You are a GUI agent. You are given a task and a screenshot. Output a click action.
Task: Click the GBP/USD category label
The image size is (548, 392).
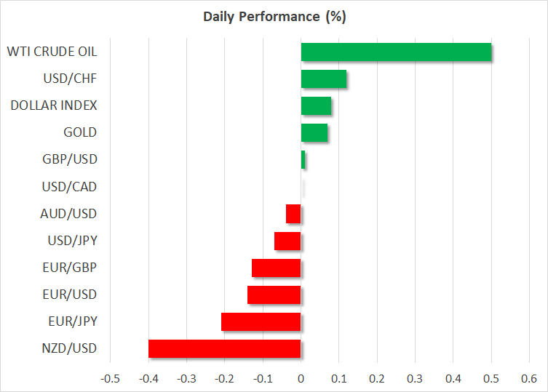pos(70,159)
